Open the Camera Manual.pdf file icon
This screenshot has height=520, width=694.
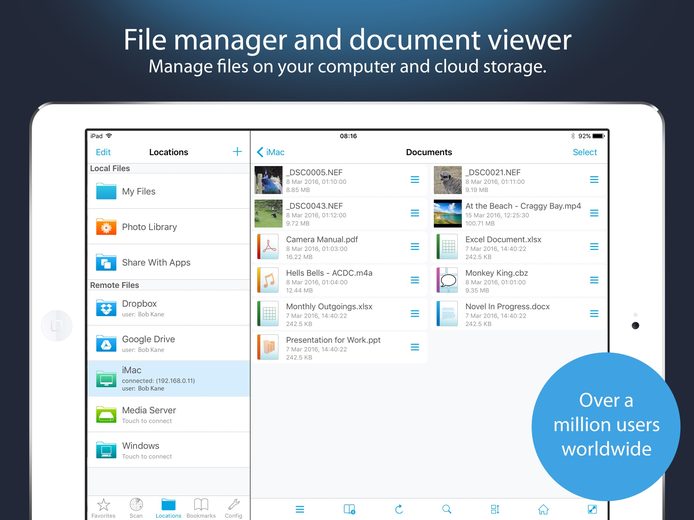coord(268,247)
